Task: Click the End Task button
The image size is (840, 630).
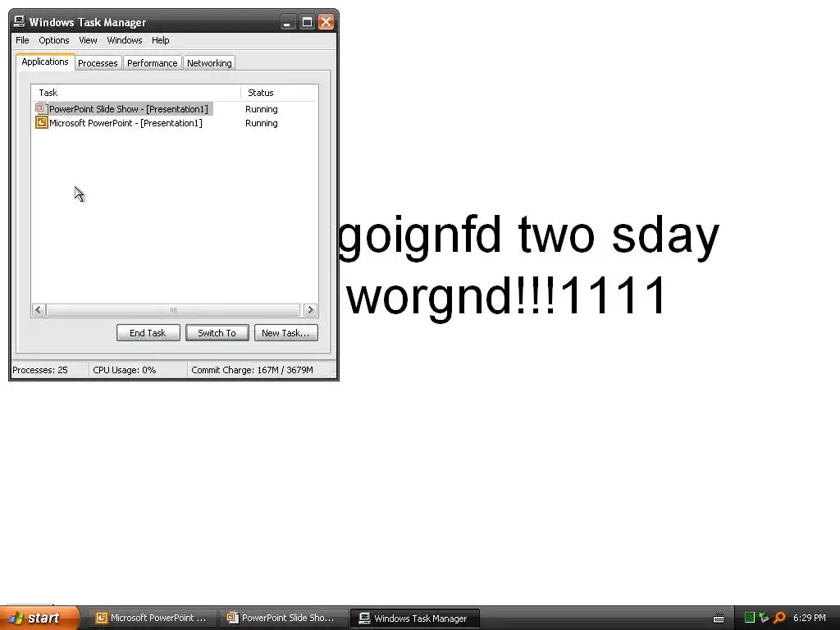Action: tap(148, 333)
